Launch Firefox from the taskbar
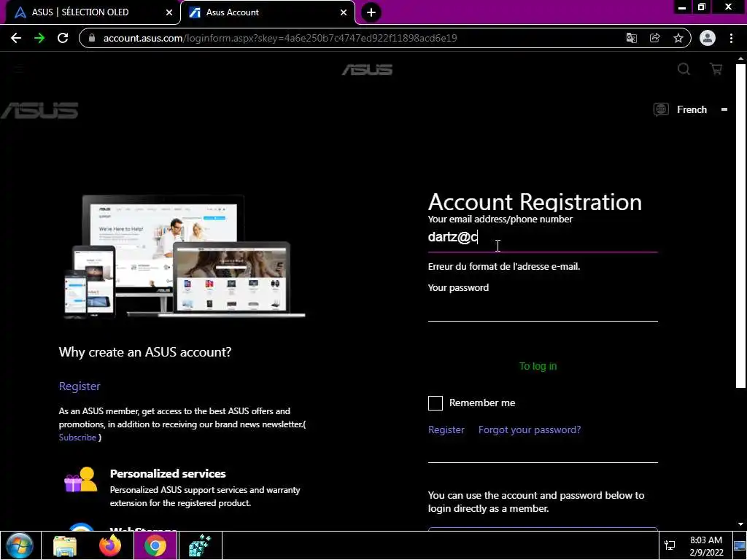Image resolution: width=747 pixels, height=560 pixels. click(x=110, y=545)
